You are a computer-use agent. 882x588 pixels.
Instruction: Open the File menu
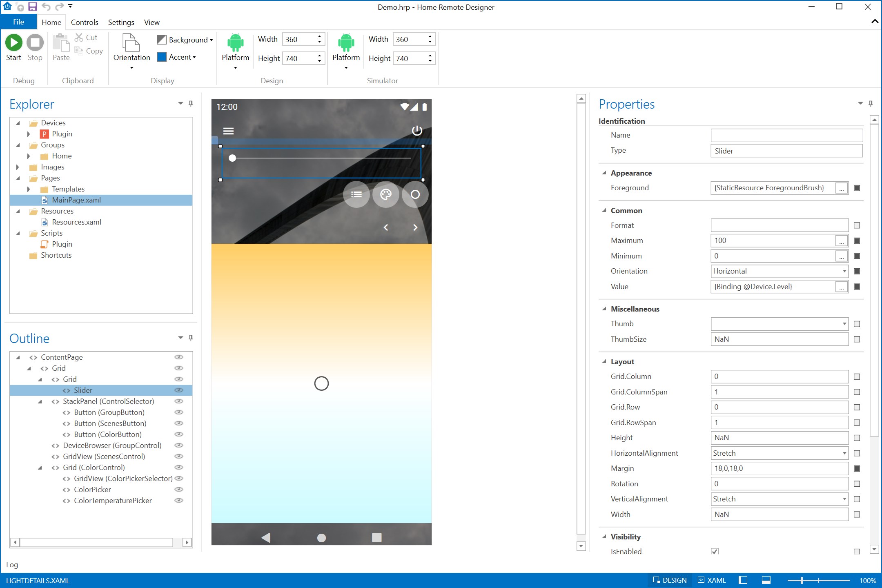pyautogui.click(x=18, y=22)
